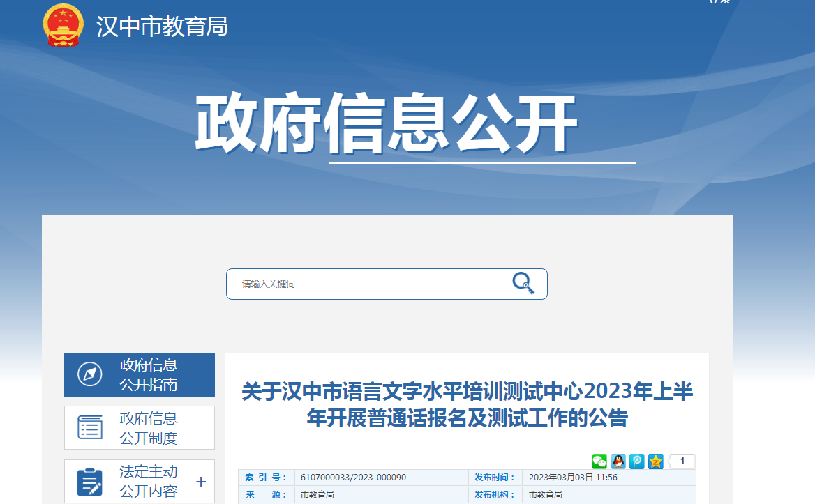Image resolution: width=815 pixels, height=504 pixels.
Task: Click the clipboard icon for 法定主动公开内容
Action: point(90,482)
